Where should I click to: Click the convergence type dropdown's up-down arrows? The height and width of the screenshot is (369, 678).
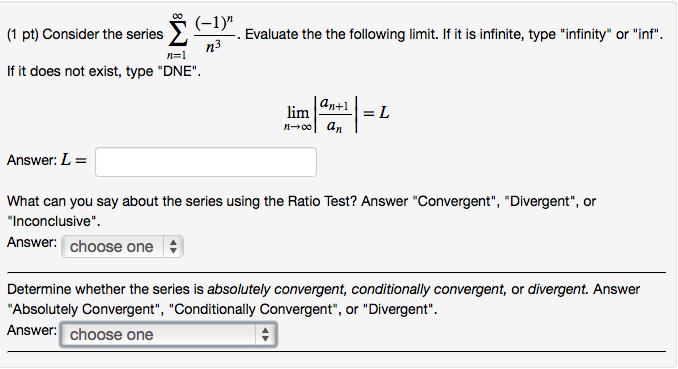[265, 334]
